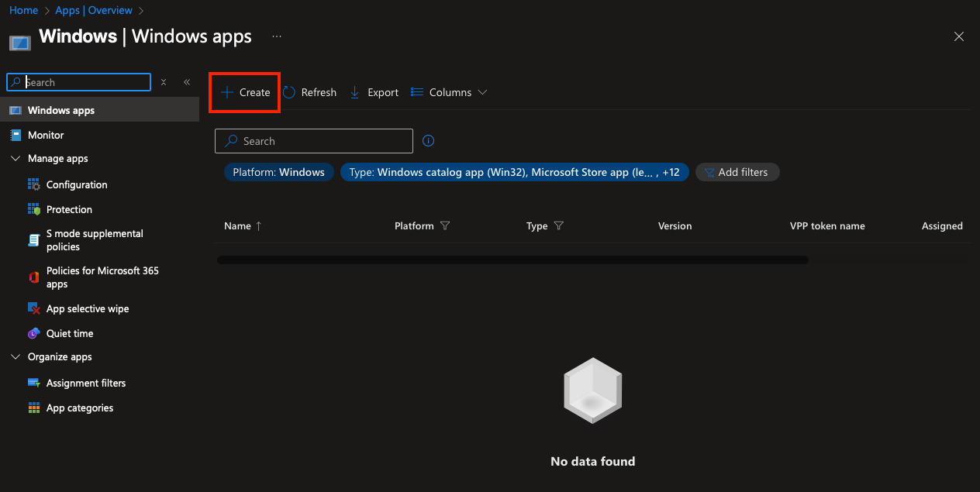Open Platform: Windows filter pill
This screenshot has width=980, height=492.
click(x=279, y=172)
